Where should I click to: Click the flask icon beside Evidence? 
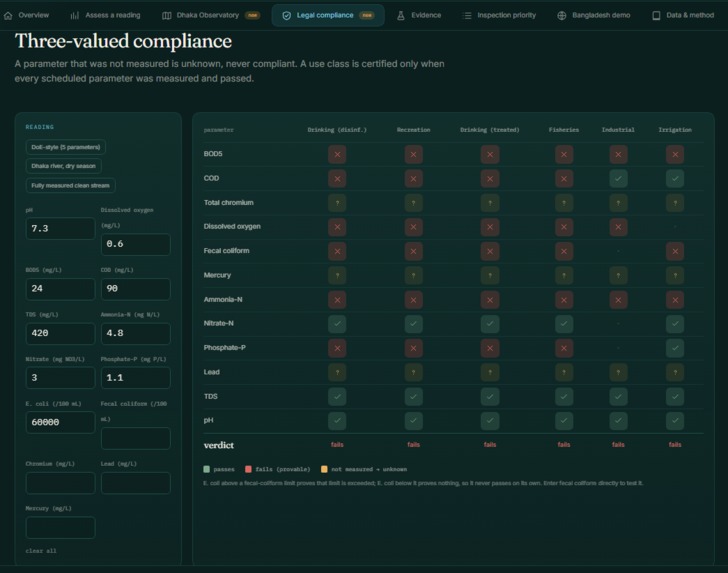401,16
